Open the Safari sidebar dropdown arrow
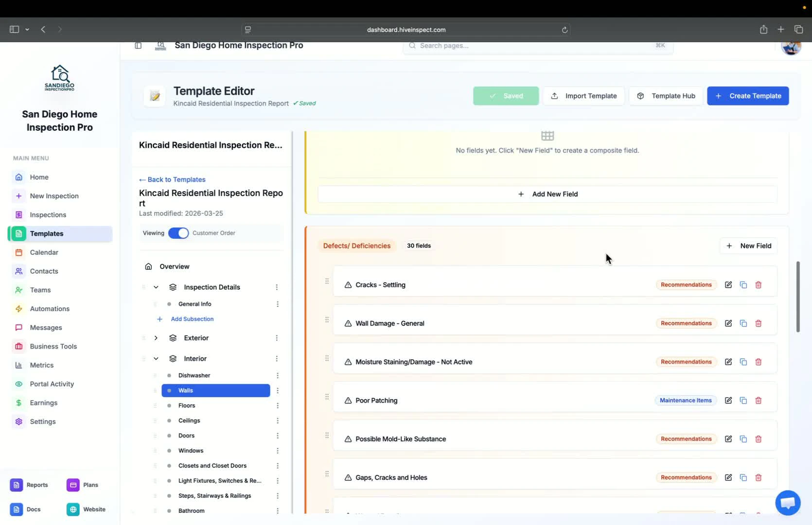 pos(27,30)
